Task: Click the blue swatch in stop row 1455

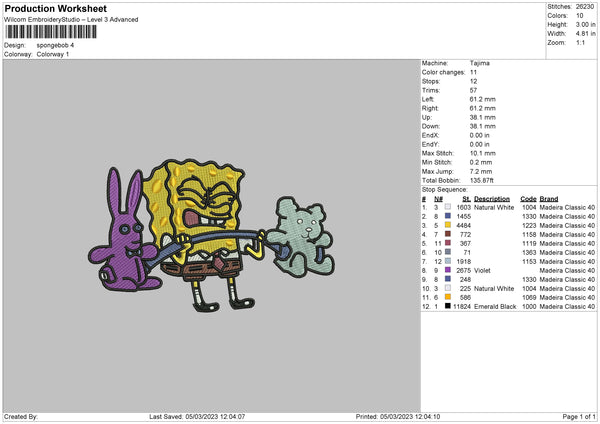Action: [447, 216]
